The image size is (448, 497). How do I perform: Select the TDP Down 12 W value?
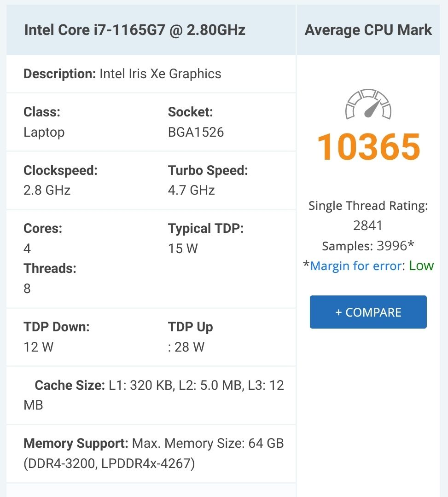(x=39, y=347)
